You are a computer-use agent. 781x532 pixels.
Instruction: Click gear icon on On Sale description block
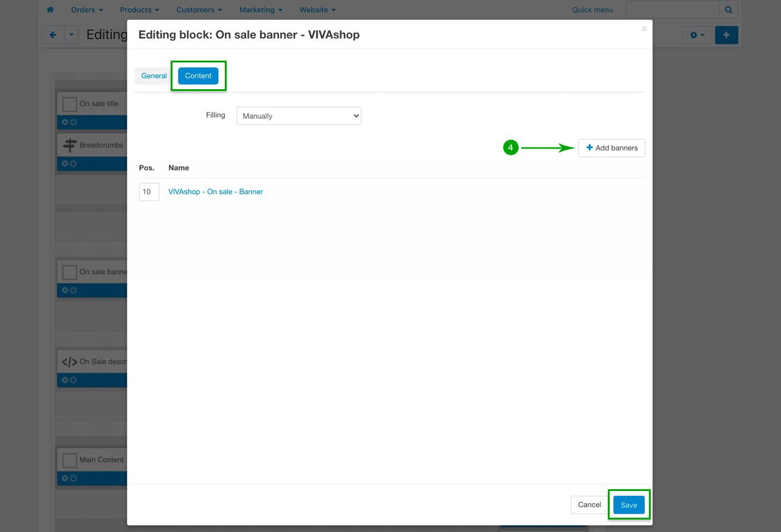coord(65,380)
